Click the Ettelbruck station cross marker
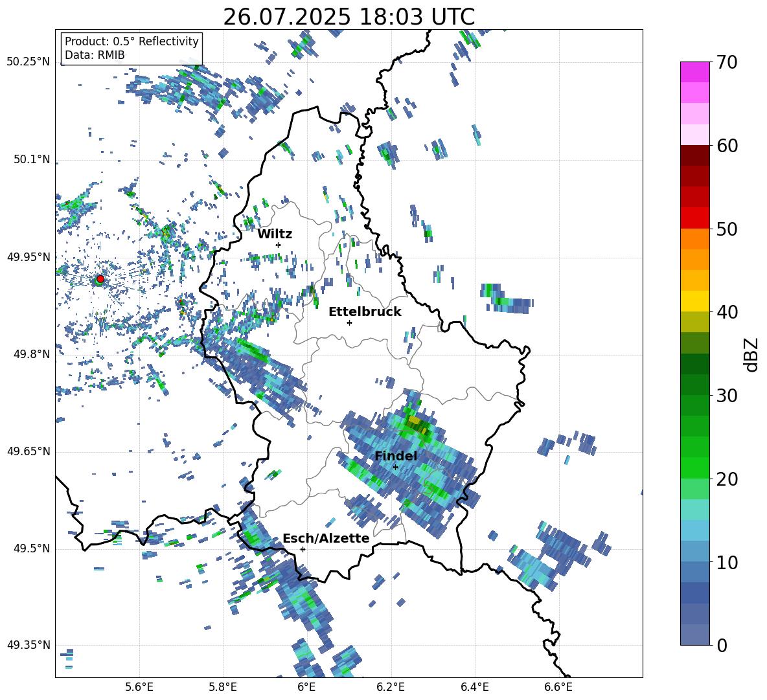 [x=349, y=322]
